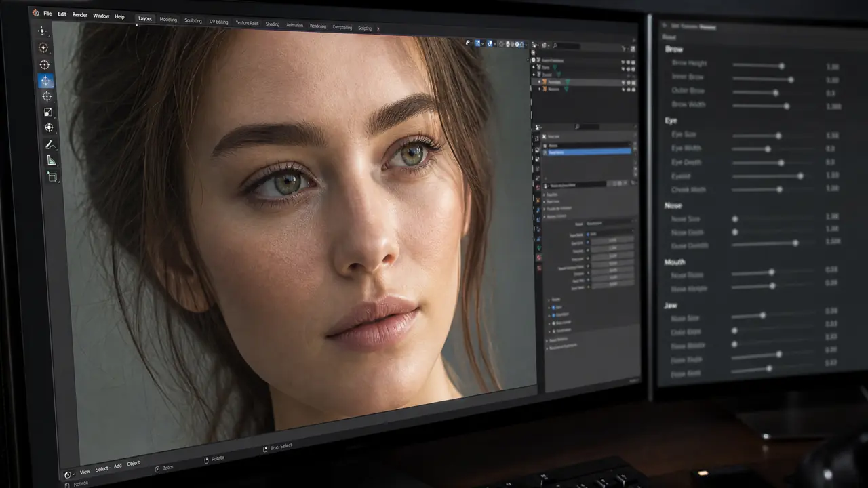Open the Window menu
Image resolution: width=868 pixels, height=488 pixels.
point(100,16)
